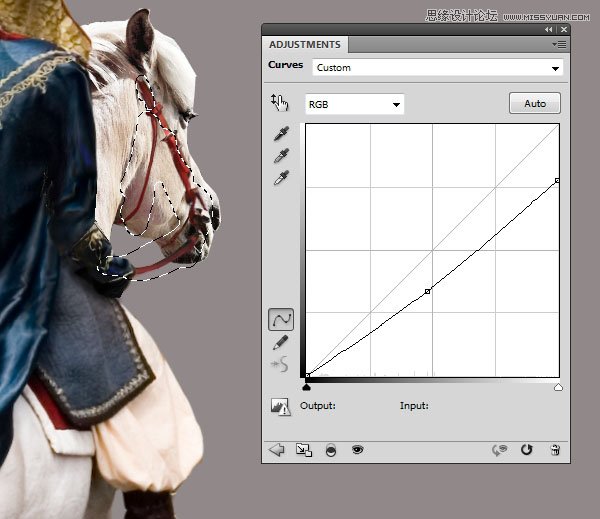Open the Curves preset Custom dropdown
The height and width of the screenshot is (519, 600).
[x=437, y=68]
